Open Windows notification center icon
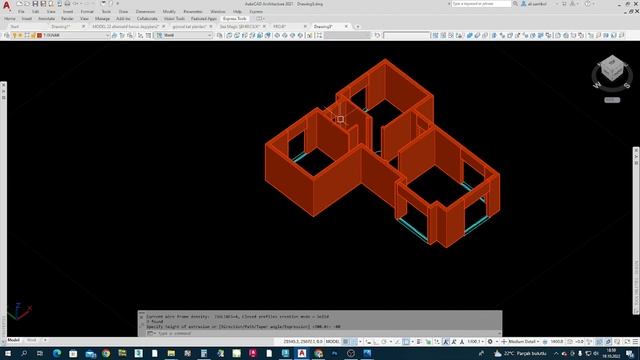The height and width of the screenshot is (360, 640). coord(630,353)
